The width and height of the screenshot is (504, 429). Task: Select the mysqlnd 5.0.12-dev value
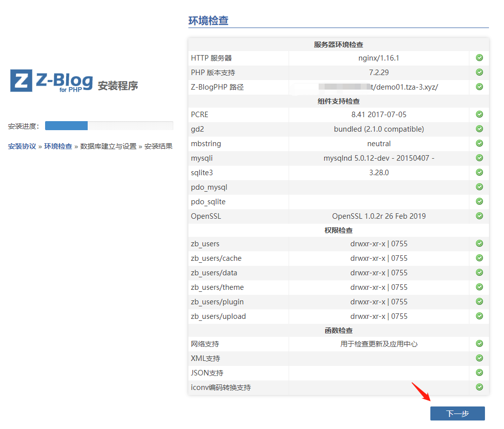tap(379, 158)
